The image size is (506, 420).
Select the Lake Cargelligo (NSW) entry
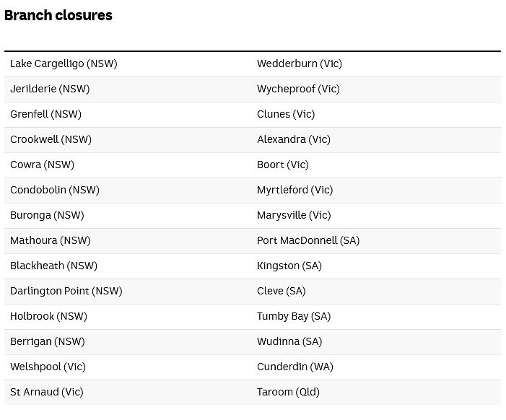[x=64, y=64]
